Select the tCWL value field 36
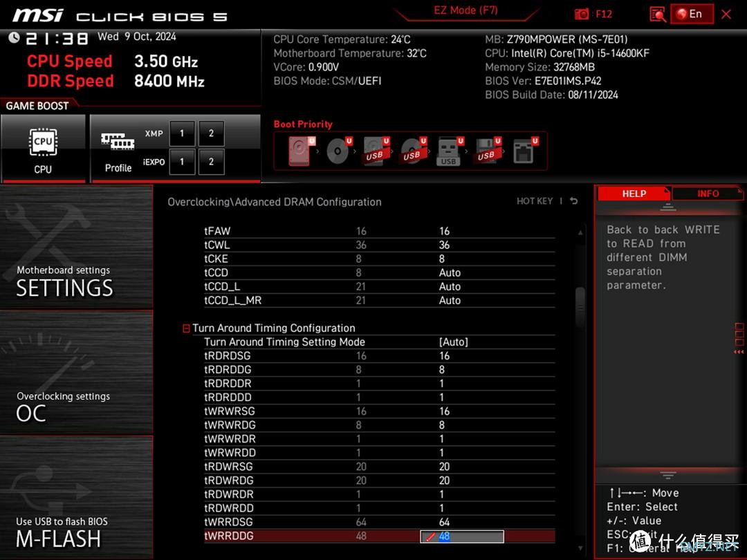 445,245
